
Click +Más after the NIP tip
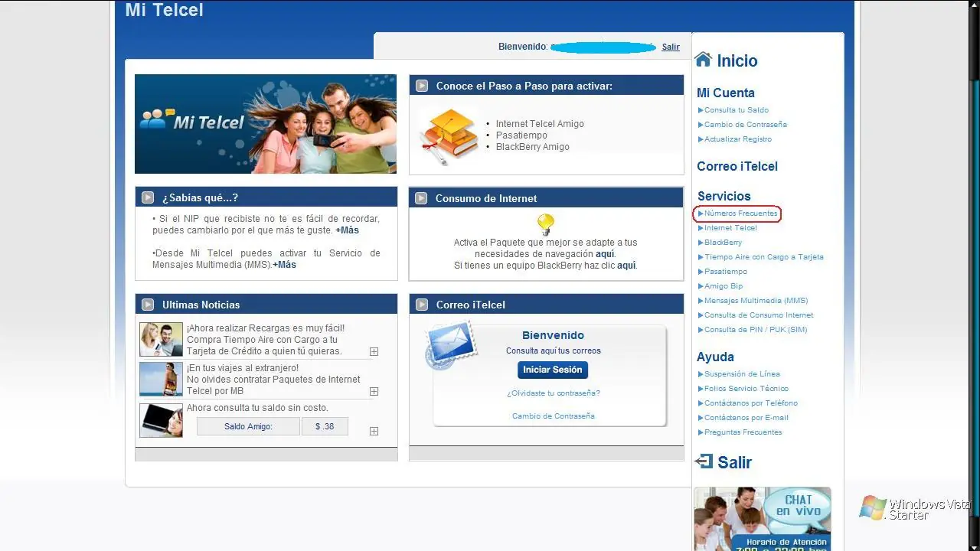tap(347, 230)
